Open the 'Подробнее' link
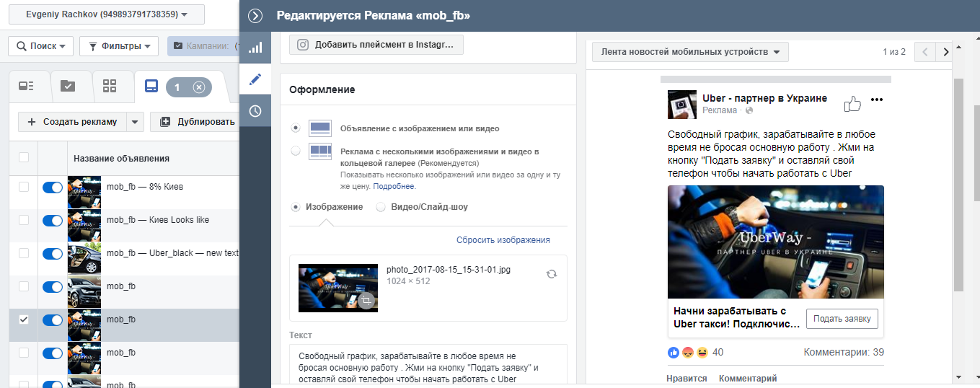Viewport: 980px width, 388px height. 394,186
